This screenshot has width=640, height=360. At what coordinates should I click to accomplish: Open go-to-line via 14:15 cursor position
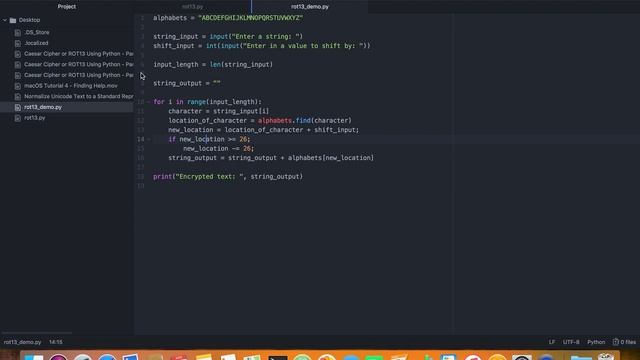point(56,342)
